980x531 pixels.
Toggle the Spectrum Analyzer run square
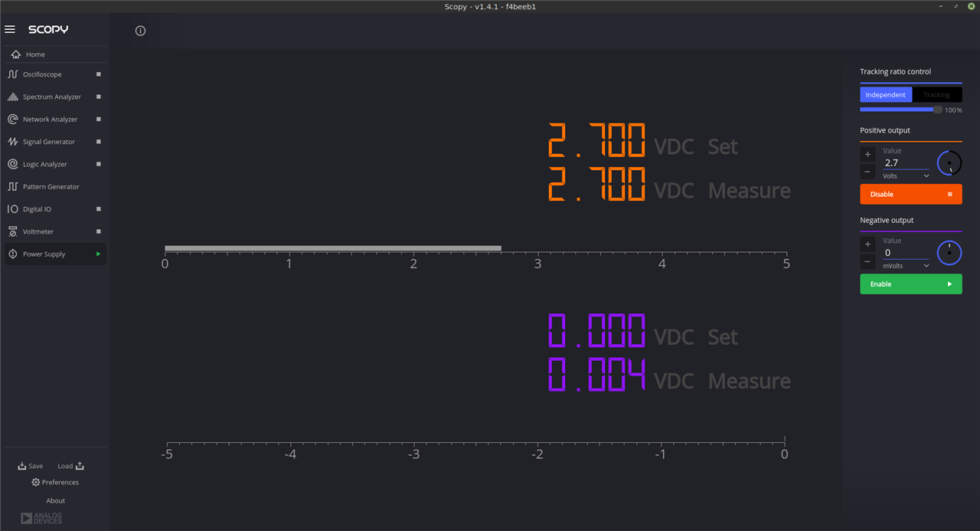[98, 97]
